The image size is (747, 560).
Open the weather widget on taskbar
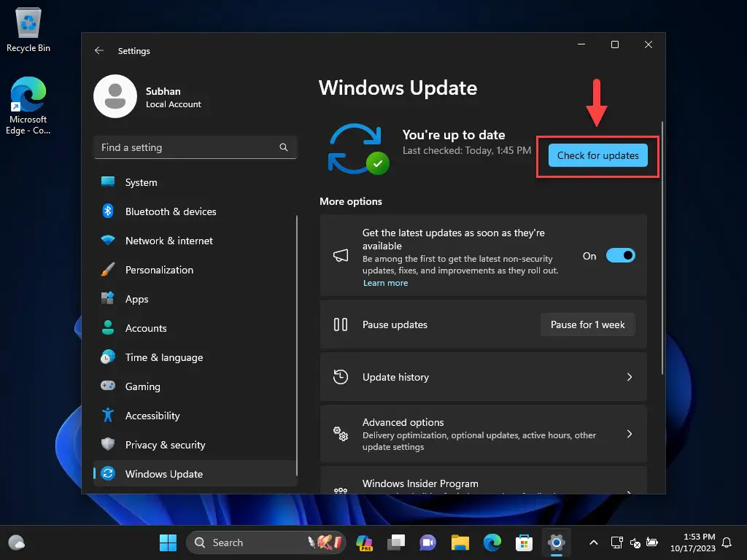point(17,542)
